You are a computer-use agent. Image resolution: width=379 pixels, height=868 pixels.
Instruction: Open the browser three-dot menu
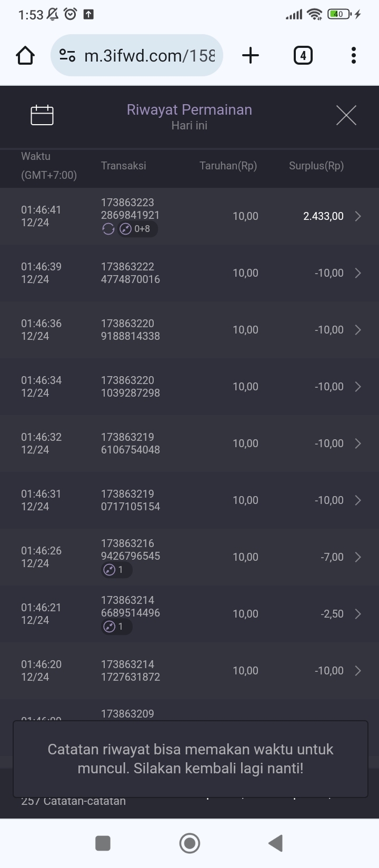(x=353, y=55)
